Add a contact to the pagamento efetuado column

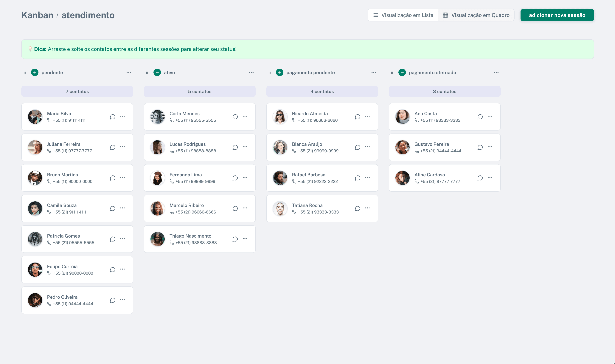pyautogui.click(x=402, y=72)
